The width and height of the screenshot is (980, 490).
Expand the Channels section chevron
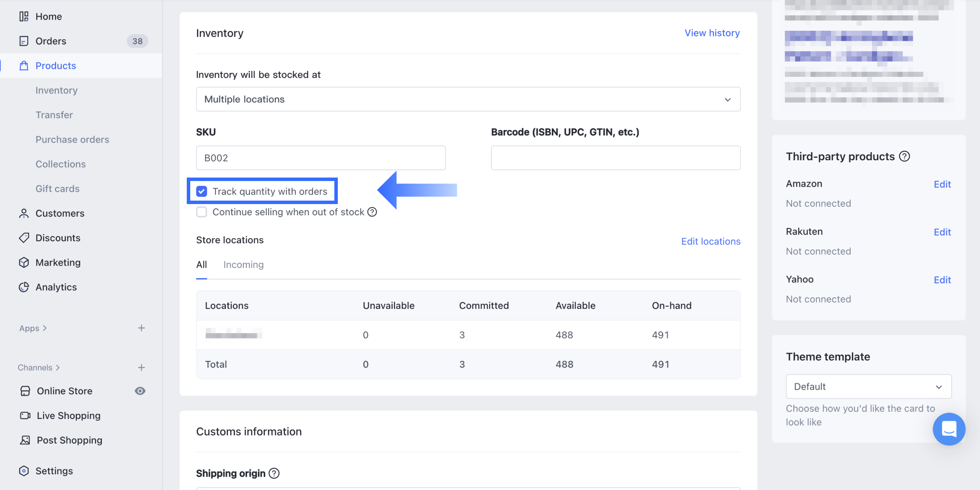58,368
